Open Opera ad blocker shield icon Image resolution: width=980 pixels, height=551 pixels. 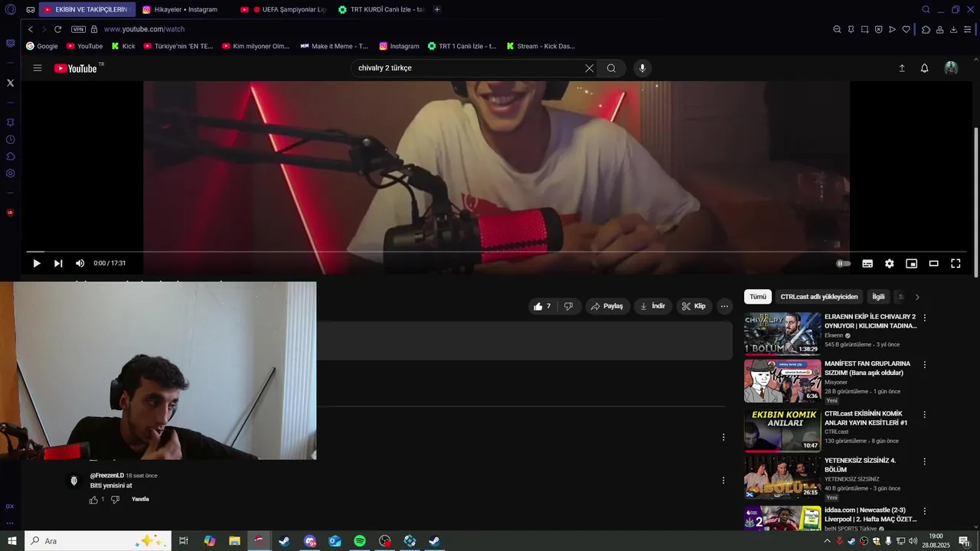point(878,29)
